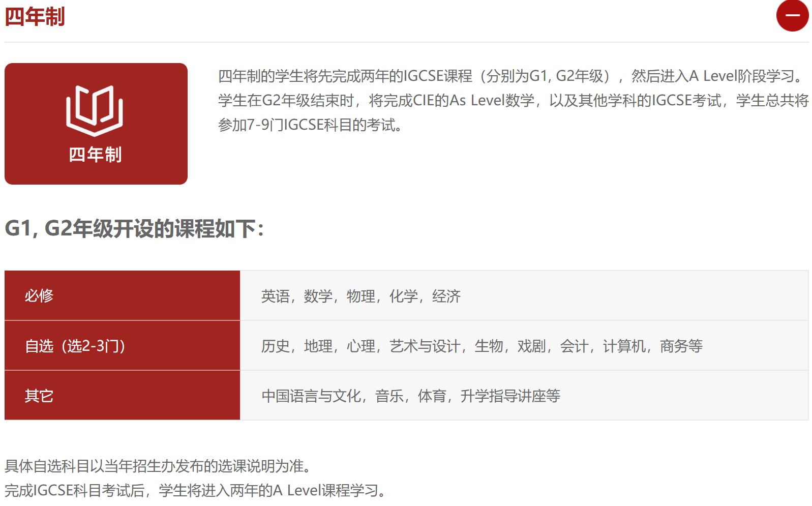The height and width of the screenshot is (506, 812).
Task: Click the line starting with 学生在G2年级结束时
Action: pos(513,101)
